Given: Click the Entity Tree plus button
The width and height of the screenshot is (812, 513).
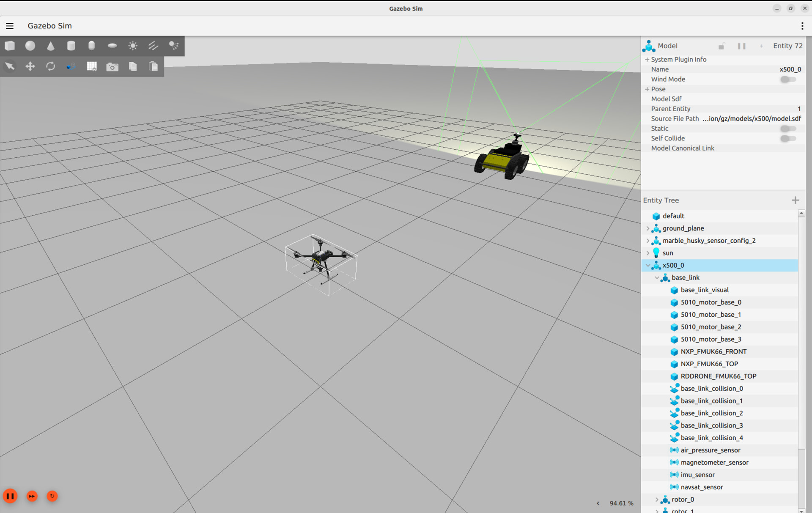Looking at the screenshot, I should click(795, 200).
